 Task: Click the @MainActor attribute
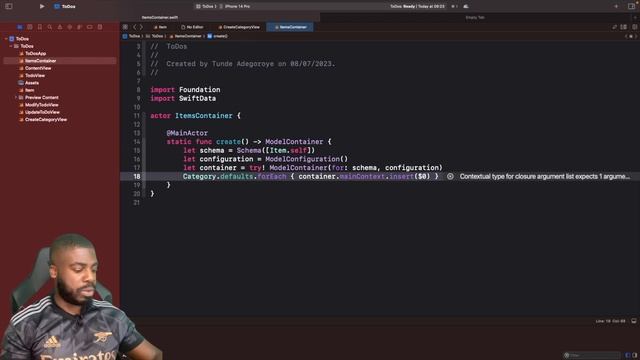[187, 133]
